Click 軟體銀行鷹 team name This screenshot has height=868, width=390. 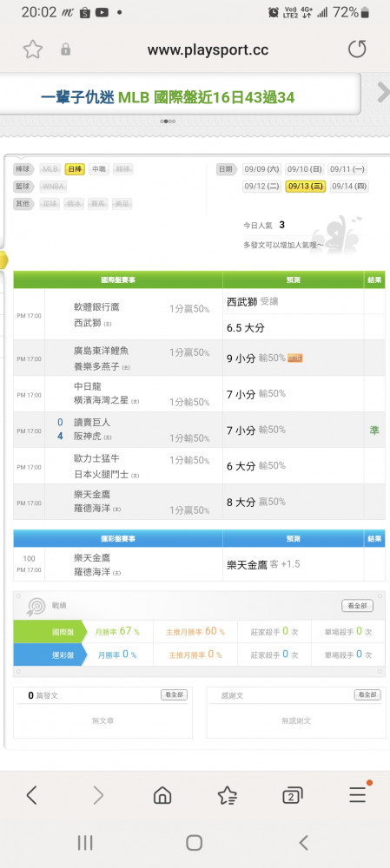point(96,306)
